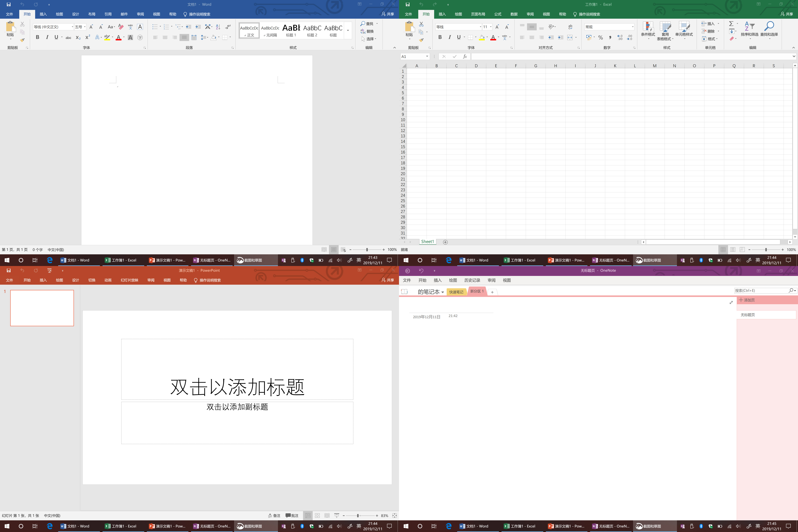Click Word sort icon in paragraph group
798x532 pixels.
[x=218, y=27]
